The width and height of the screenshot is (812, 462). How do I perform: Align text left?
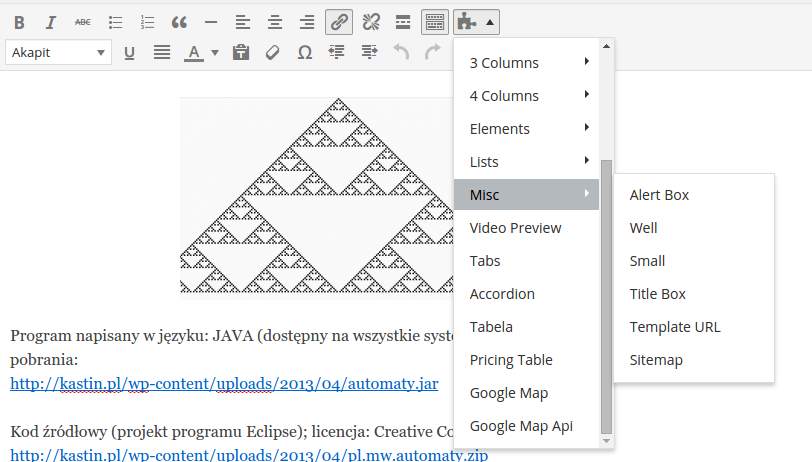(243, 22)
